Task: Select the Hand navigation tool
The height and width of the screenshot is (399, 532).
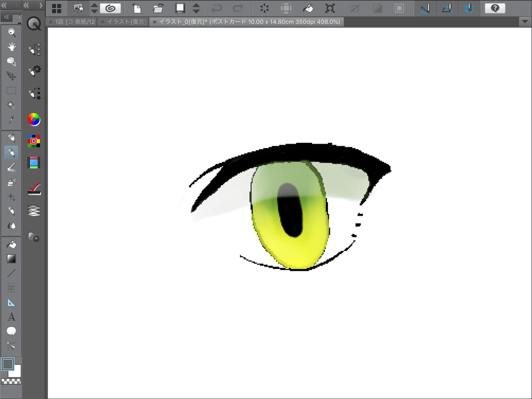Action: (12, 47)
